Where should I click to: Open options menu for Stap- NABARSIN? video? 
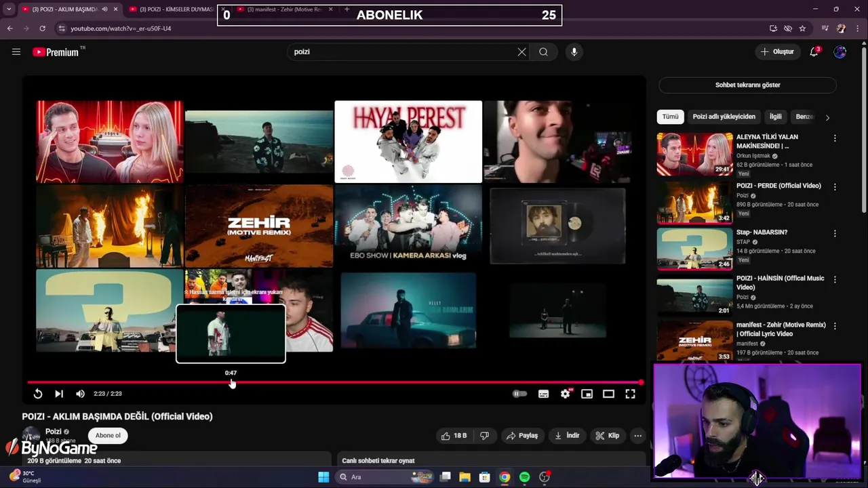click(835, 234)
